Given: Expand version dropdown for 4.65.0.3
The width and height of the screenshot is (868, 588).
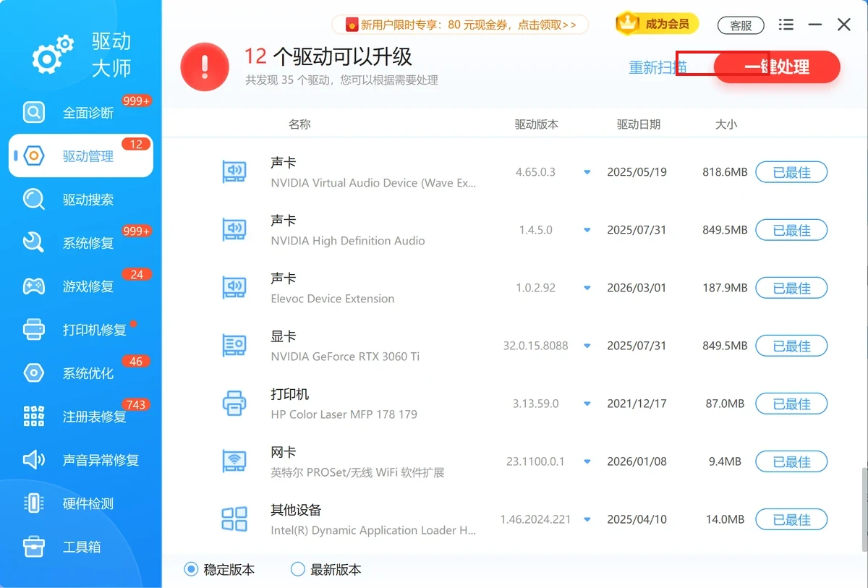Looking at the screenshot, I should (587, 172).
